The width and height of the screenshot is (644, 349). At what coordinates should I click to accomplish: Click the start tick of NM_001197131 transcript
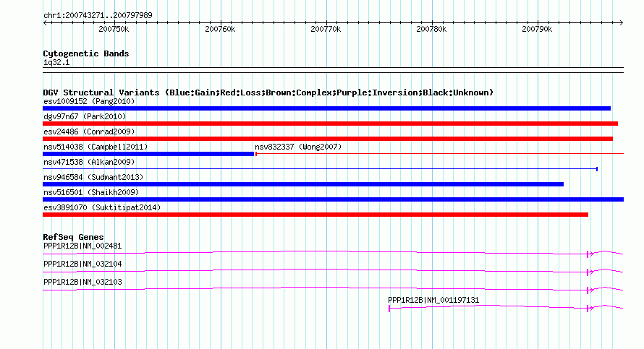389,309
